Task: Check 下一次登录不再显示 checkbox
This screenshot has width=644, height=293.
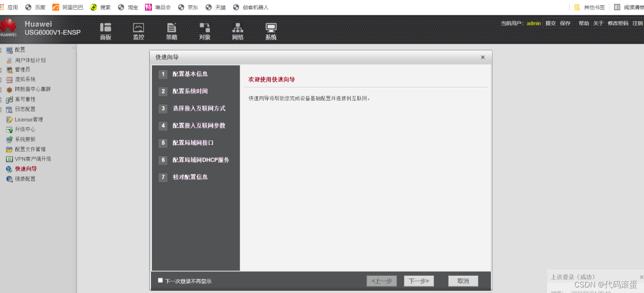Action: [160, 280]
